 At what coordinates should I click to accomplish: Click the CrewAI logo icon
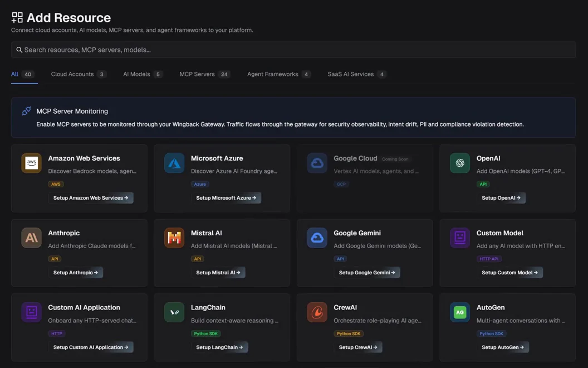point(317,312)
